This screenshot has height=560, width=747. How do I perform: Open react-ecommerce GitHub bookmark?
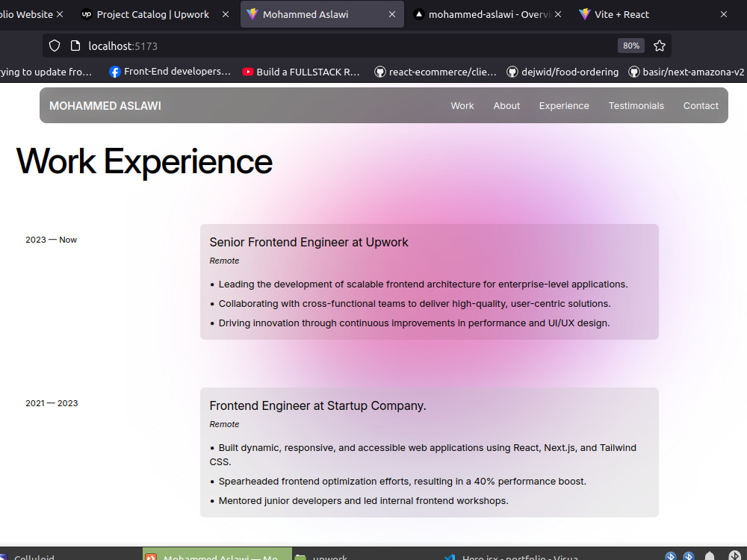coord(436,72)
